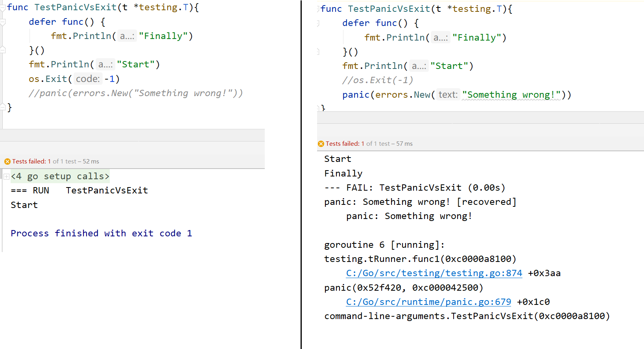Click the folded '<4 go setup calls>' text
The height and width of the screenshot is (349, 644).
60,176
